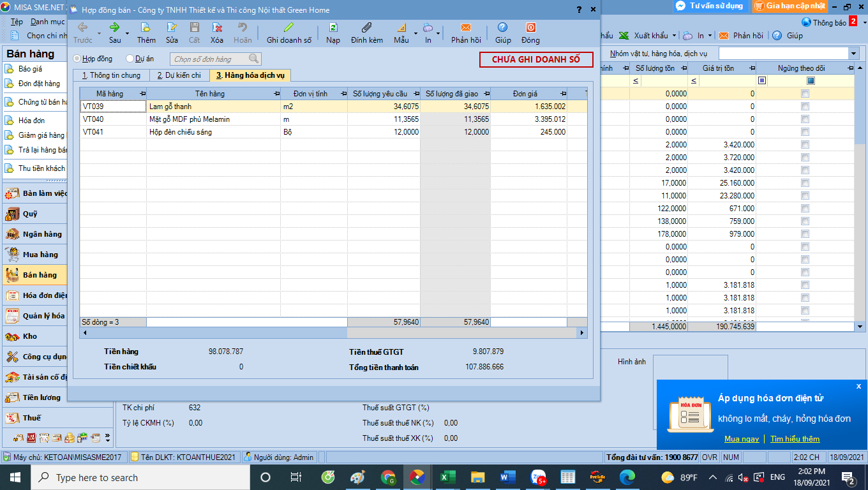Image resolution: width=868 pixels, height=490 pixels.
Task: Click the Mua ngay link
Action: (742, 439)
